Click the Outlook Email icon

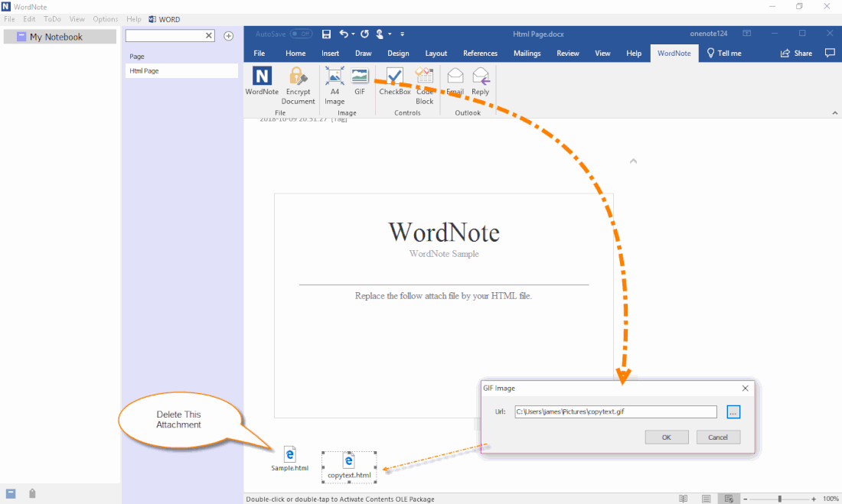point(455,80)
